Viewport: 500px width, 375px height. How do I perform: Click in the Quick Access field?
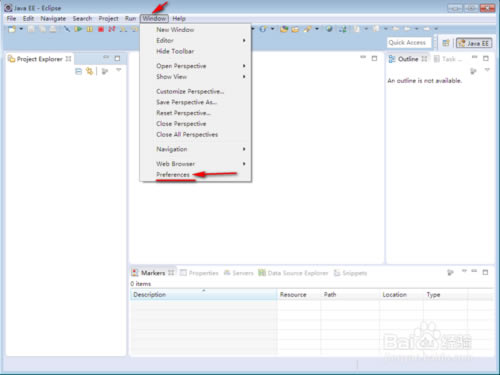click(x=409, y=43)
